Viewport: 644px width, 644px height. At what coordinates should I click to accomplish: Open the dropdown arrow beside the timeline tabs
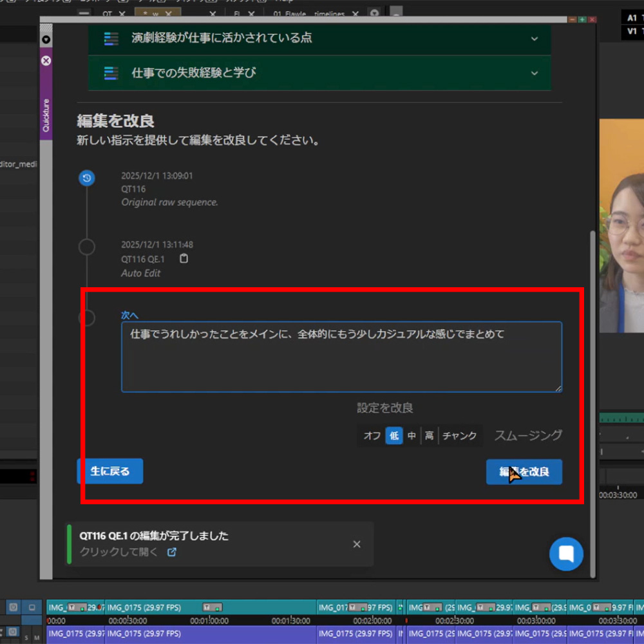tap(375, 13)
